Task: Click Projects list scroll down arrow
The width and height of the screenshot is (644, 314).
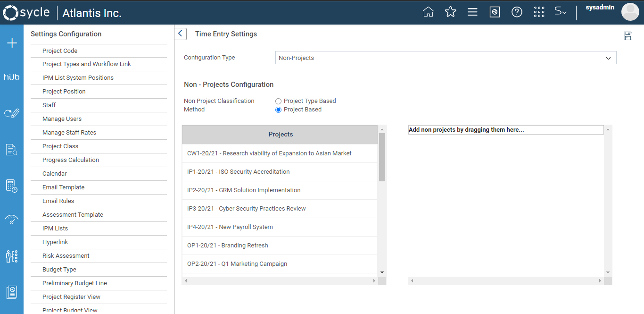Action: [x=382, y=272]
